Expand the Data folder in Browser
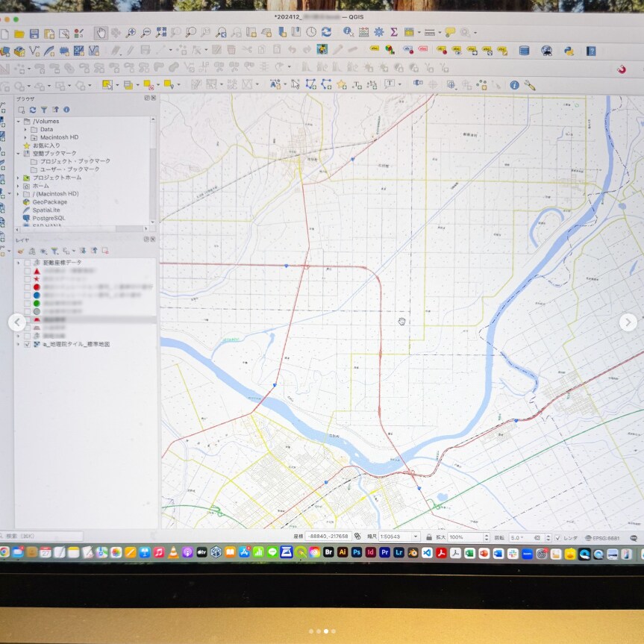Screen dimensions: 644x644 [25, 130]
